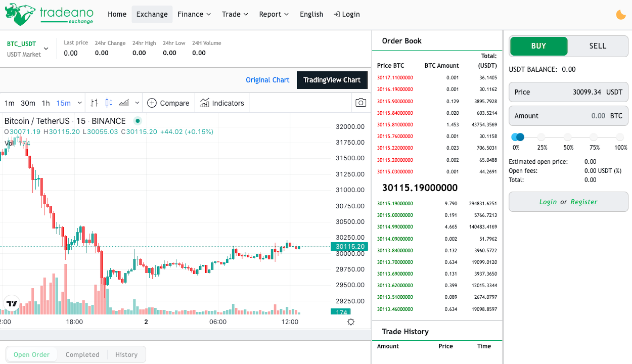
Task: Open the Exchange menu item
Action: coord(152,14)
